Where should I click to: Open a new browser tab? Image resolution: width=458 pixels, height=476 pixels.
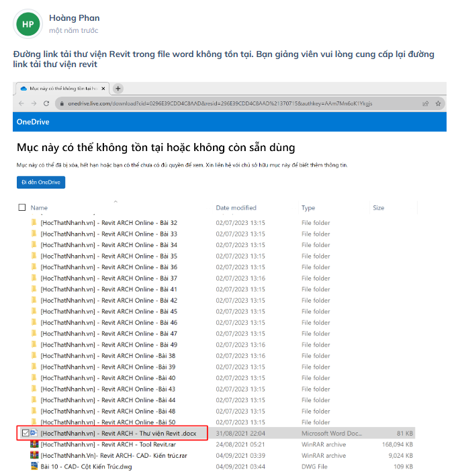[x=118, y=89]
